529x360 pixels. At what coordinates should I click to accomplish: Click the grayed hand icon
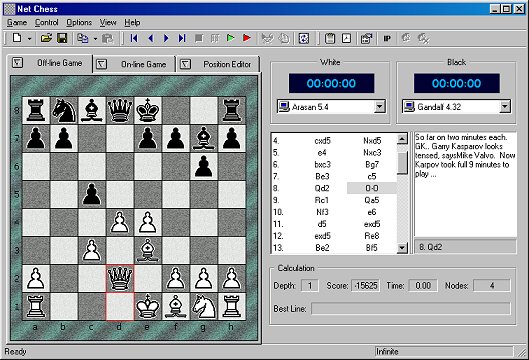(284, 38)
